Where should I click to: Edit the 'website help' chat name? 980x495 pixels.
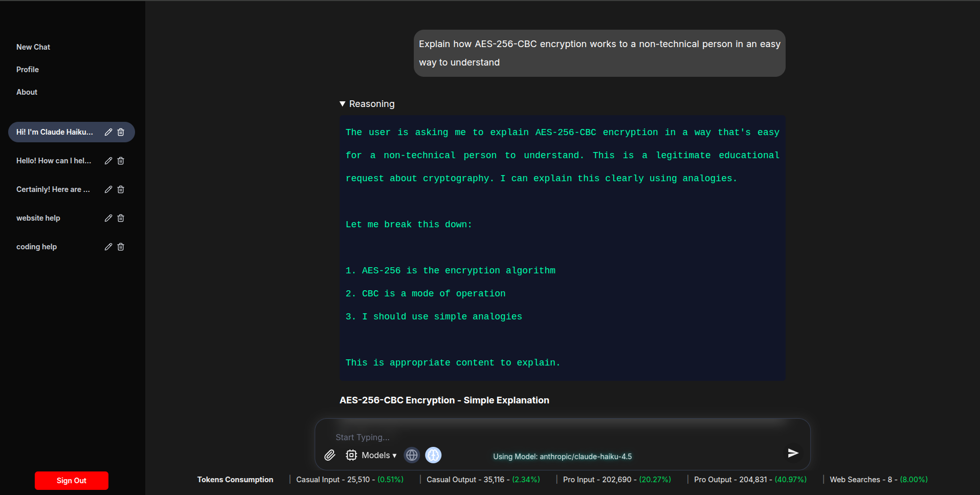click(x=108, y=218)
